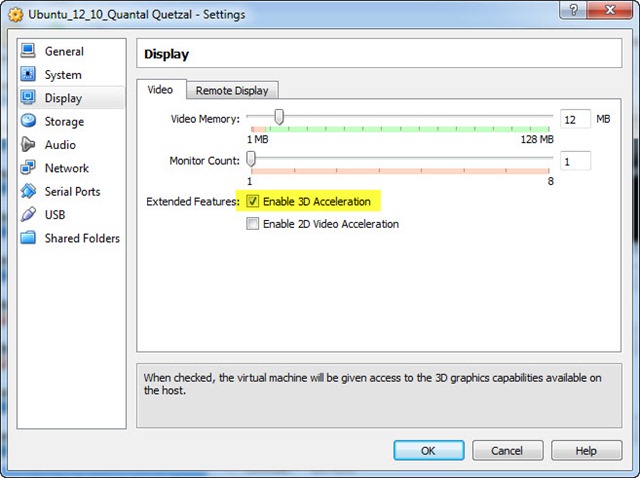
Task: Open USB settings
Action: pos(55,215)
